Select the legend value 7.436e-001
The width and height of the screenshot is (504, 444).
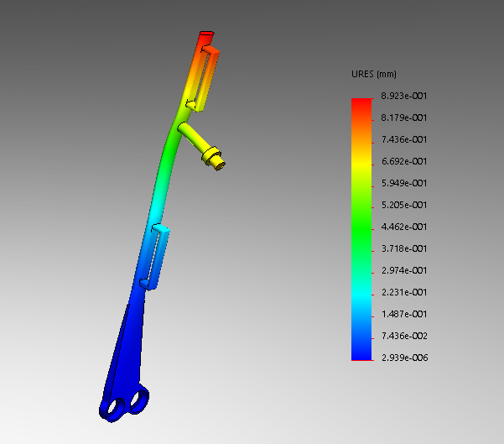coord(404,139)
